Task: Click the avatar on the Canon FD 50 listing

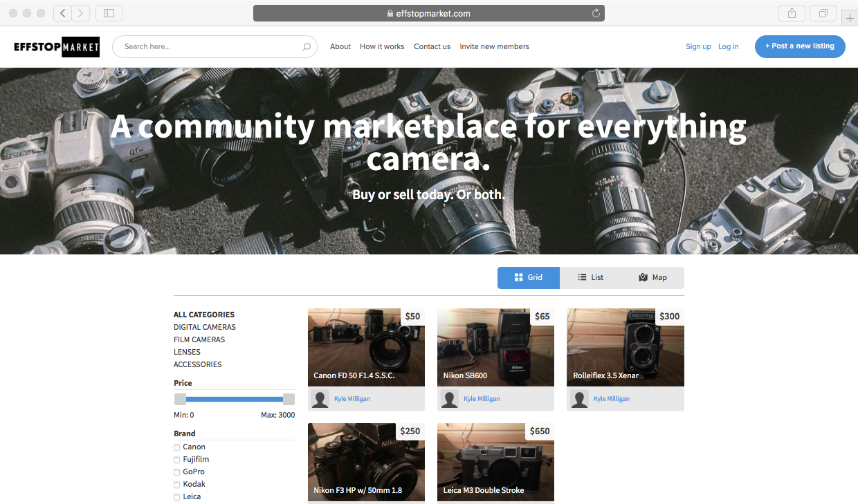Action: tap(320, 399)
